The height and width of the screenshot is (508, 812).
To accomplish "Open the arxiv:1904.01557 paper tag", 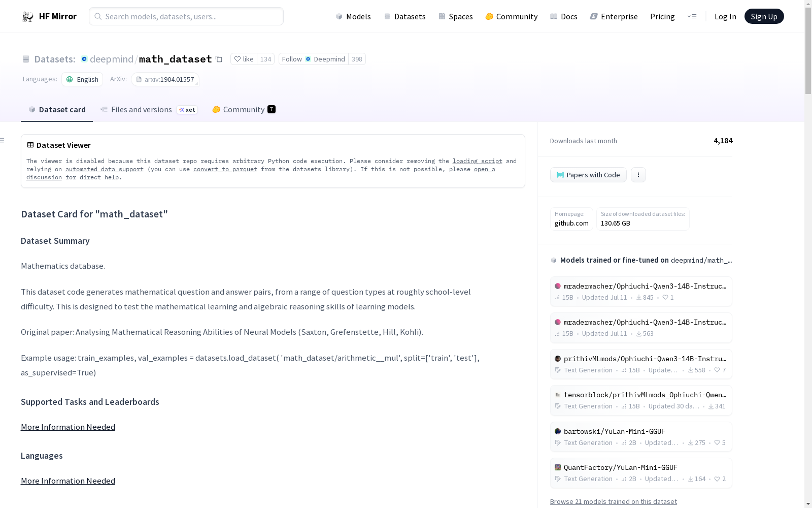I will coord(165,79).
